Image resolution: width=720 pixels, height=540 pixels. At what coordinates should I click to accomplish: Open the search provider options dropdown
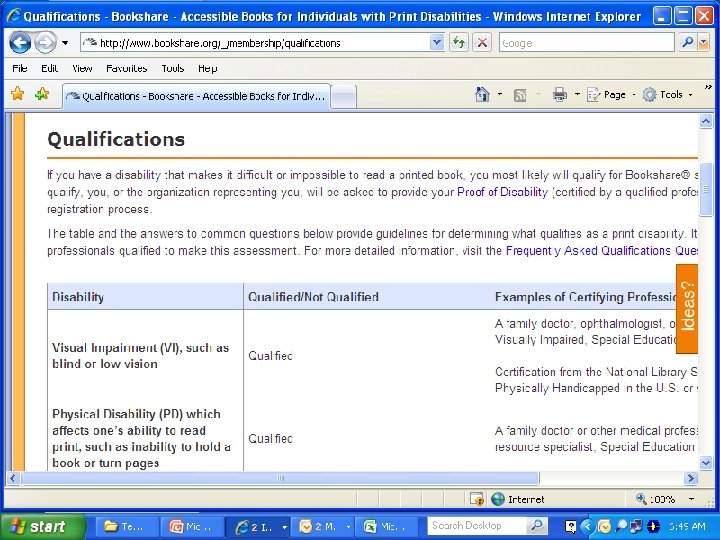click(x=703, y=43)
